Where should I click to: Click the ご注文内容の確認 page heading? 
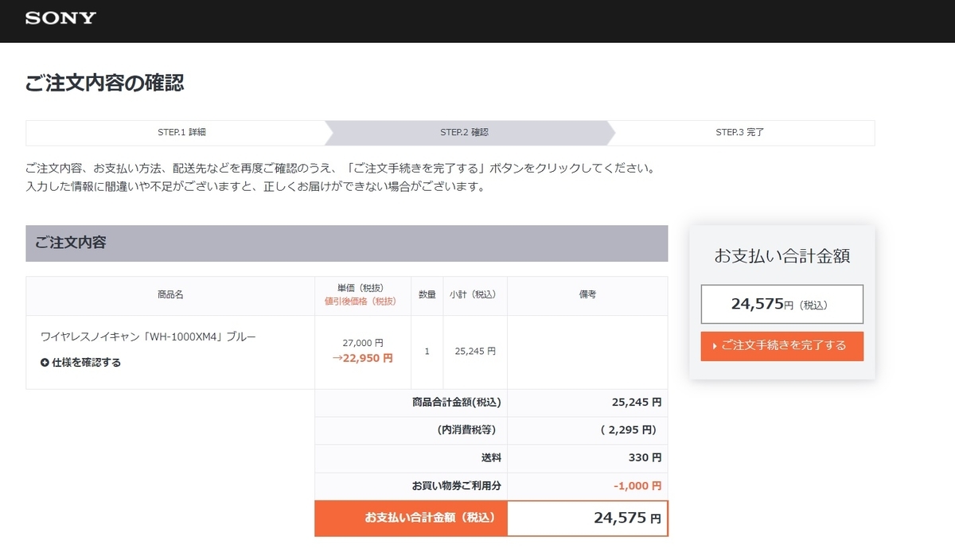point(105,82)
